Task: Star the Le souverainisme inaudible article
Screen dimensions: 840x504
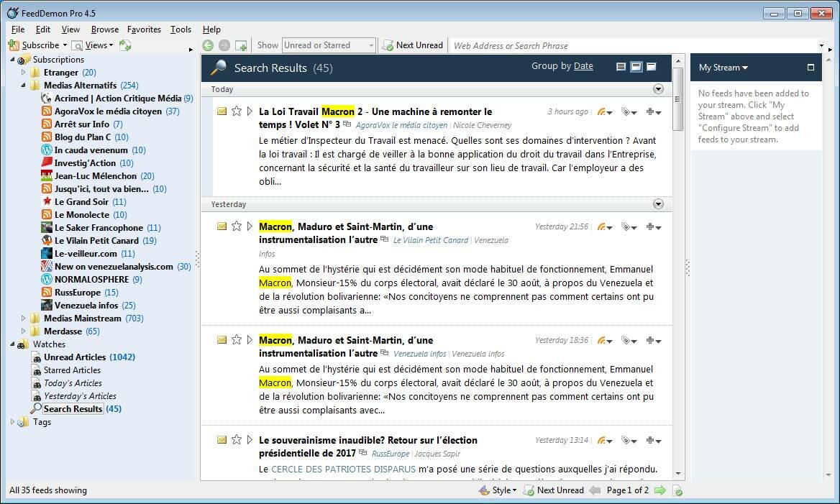Action: pos(236,440)
